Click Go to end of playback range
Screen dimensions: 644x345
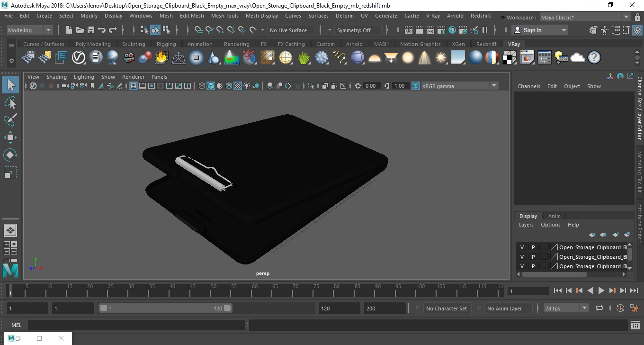coord(634,291)
